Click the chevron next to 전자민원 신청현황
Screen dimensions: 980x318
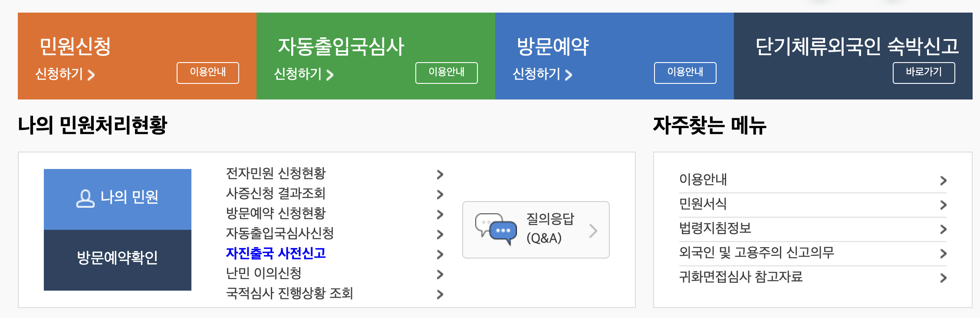440,175
